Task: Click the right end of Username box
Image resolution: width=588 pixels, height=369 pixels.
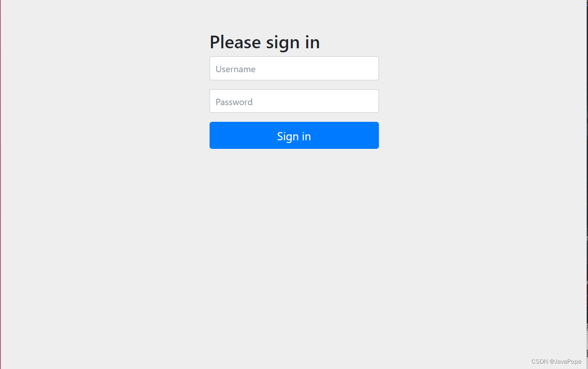Action: click(x=368, y=69)
